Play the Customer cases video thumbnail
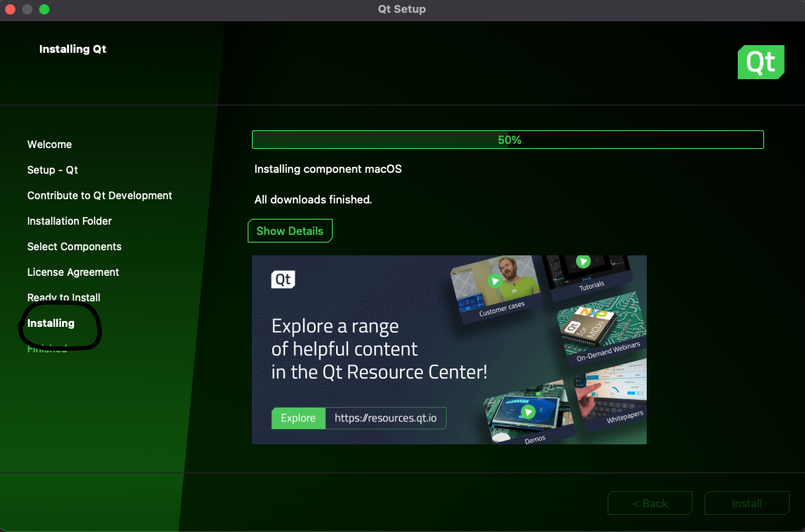805x532 pixels. pyautogui.click(x=494, y=281)
